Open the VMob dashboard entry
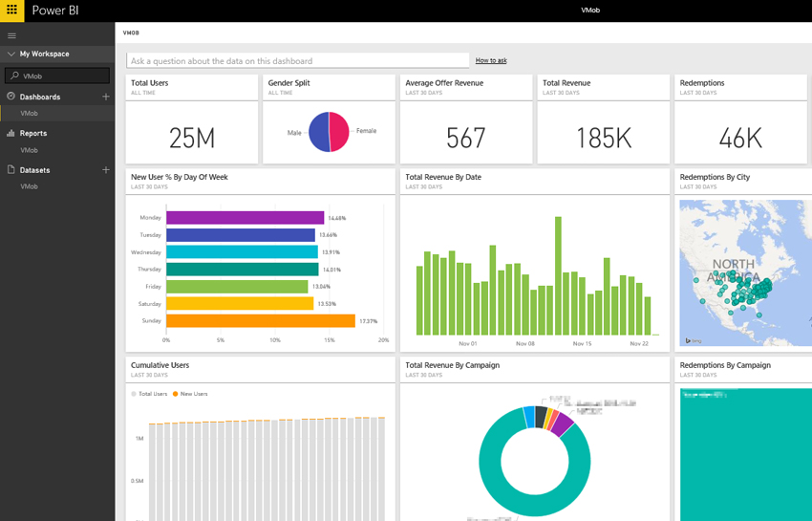 coord(29,113)
